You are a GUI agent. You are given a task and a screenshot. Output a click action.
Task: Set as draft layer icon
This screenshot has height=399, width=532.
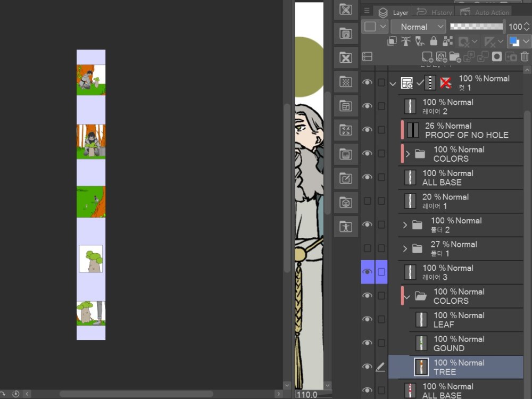coord(420,41)
